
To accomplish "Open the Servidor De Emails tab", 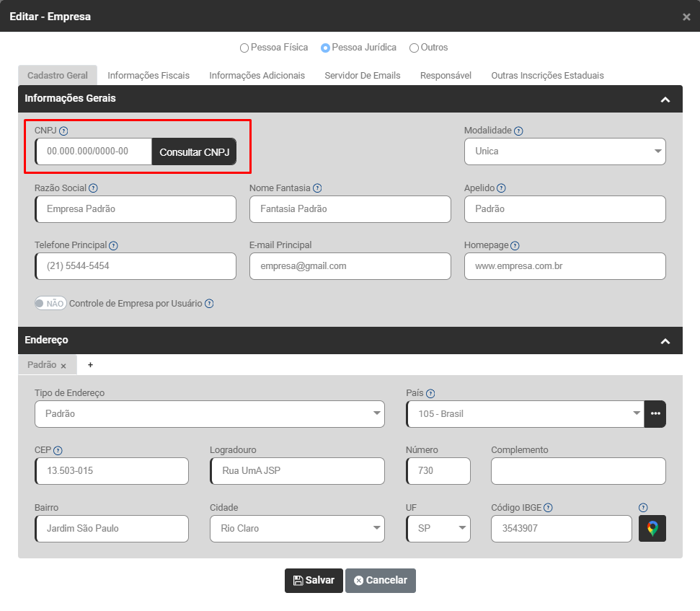I will coord(362,76).
